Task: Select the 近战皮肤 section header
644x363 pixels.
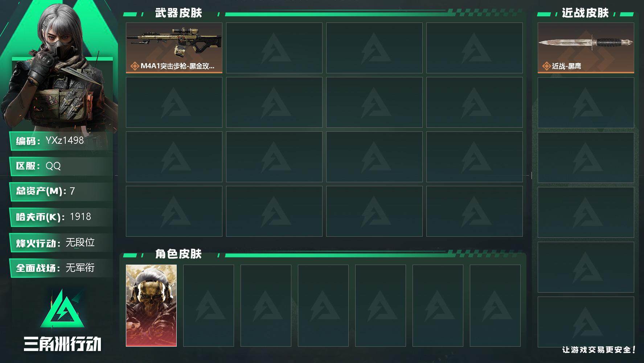Action: 585,13
